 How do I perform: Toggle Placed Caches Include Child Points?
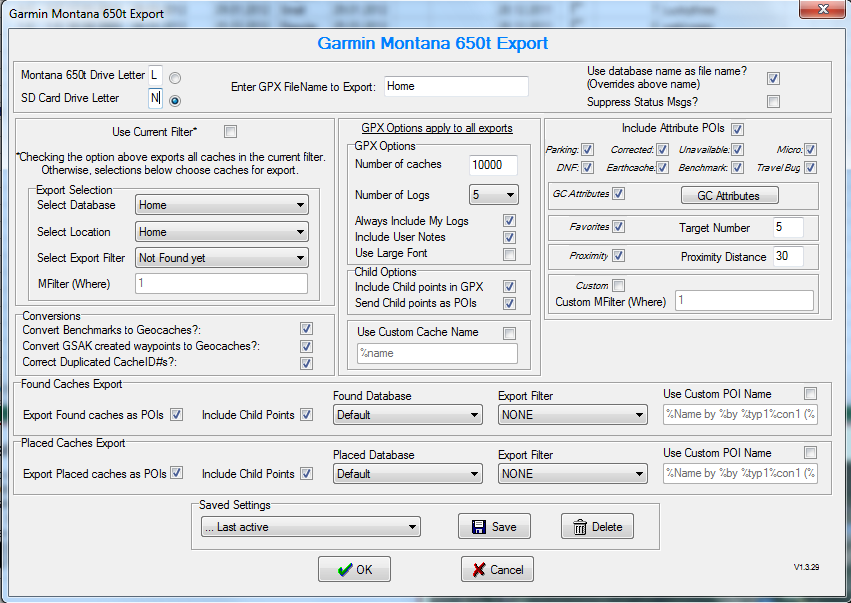(x=306, y=473)
